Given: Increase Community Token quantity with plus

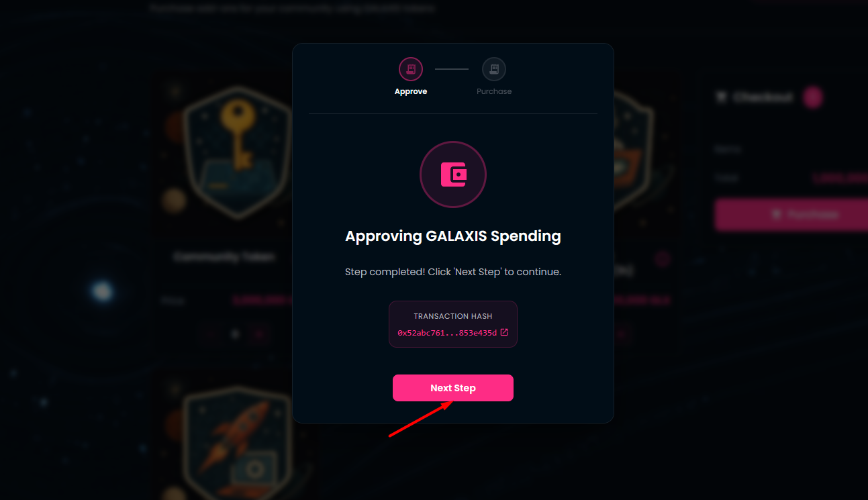Looking at the screenshot, I should [x=259, y=333].
